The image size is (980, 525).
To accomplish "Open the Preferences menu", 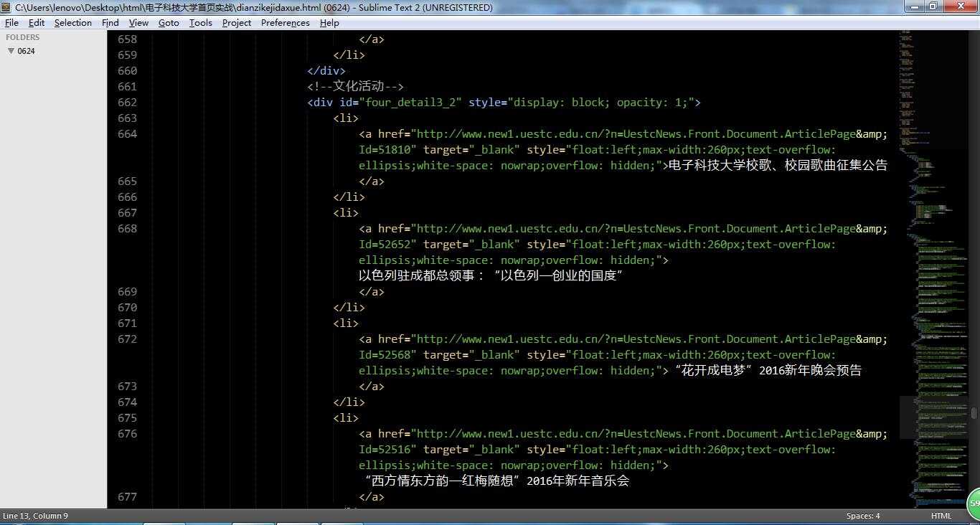I will pos(286,23).
